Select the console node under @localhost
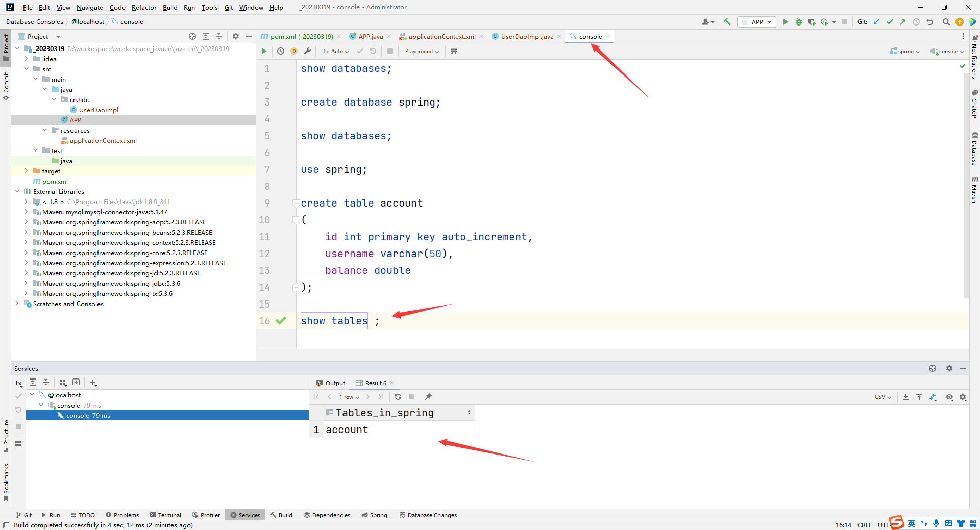980x530 pixels. [x=68, y=405]
